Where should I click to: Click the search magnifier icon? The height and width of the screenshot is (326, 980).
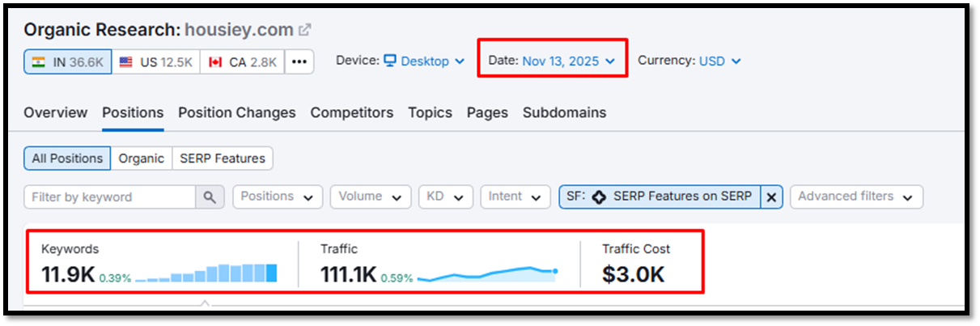pyautogui.click(x=209, y=197)
